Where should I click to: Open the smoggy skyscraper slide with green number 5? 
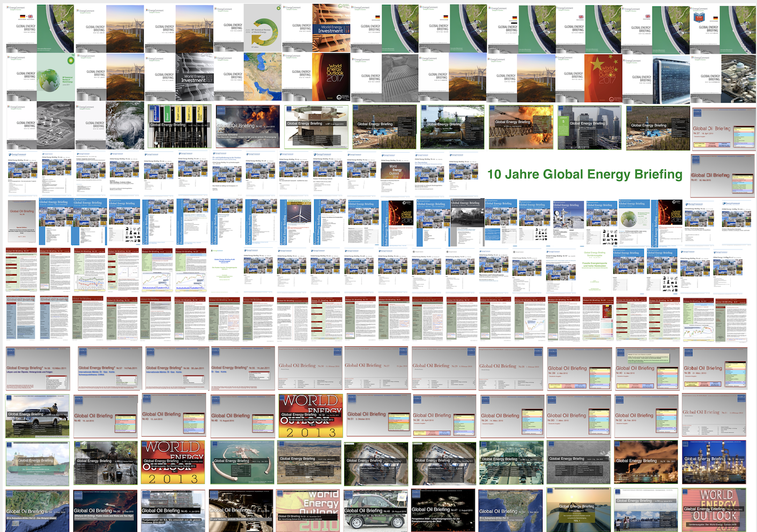point(589,127)
